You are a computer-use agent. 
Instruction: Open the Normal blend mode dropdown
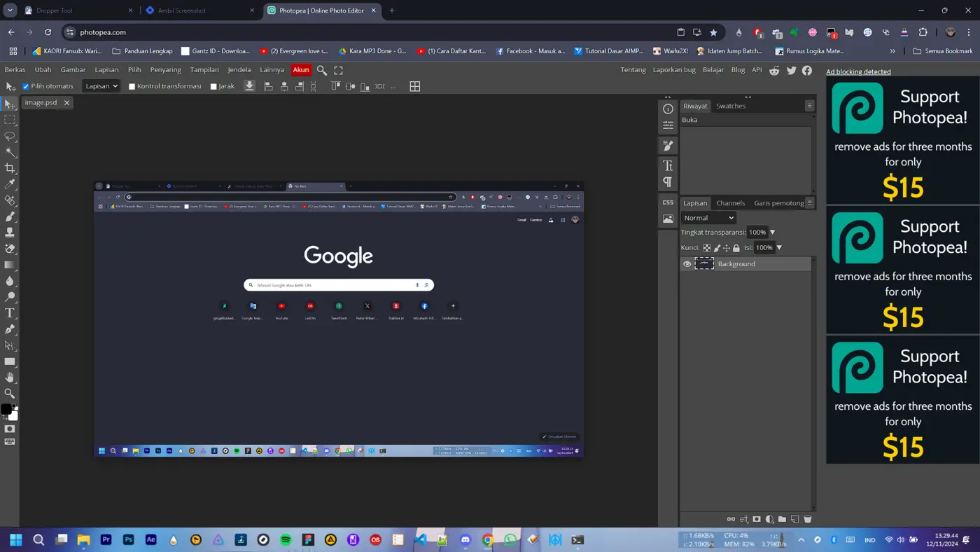708,218
